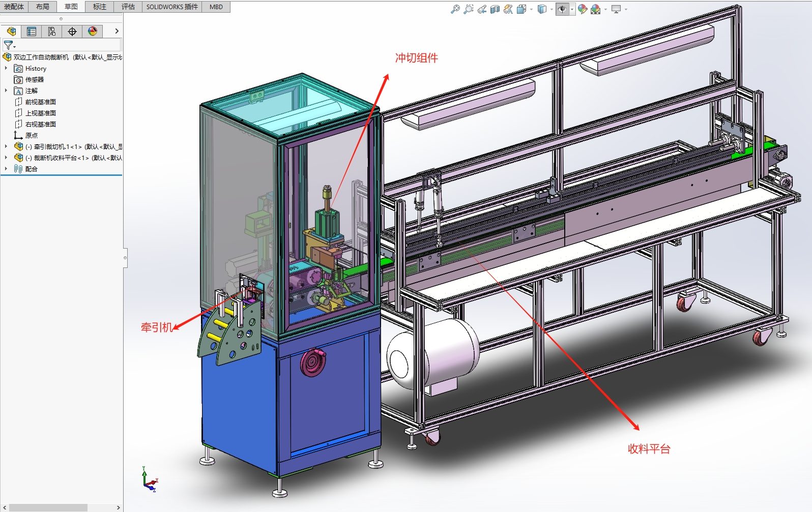Viewport: 812px width, 512px height.
Task: Click the 注解 annotation folder icon
Action: pyautogui.click(x=18, y=91)
